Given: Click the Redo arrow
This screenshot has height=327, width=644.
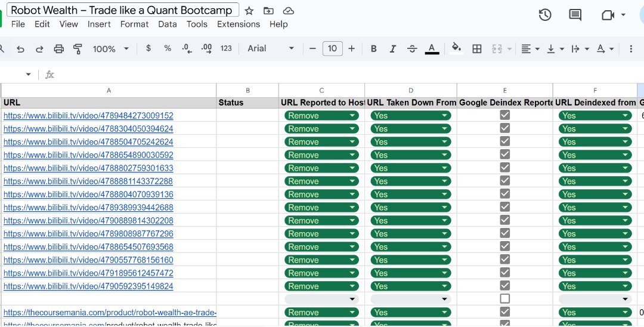Looking at the screenshot, I should pyautogui.click(x=39, y=49).
